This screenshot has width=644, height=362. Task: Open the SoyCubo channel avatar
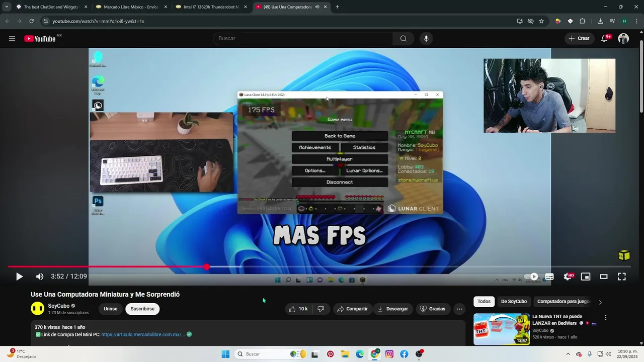(x=37, y=309)
